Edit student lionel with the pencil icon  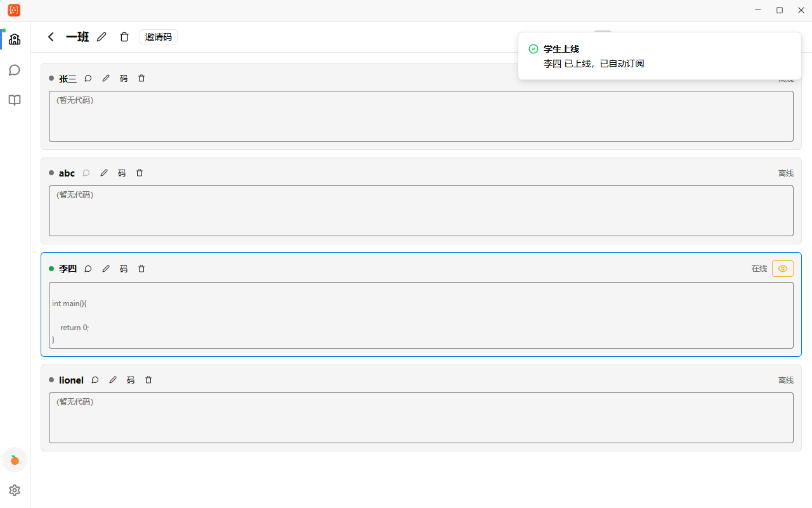point(113,380)
